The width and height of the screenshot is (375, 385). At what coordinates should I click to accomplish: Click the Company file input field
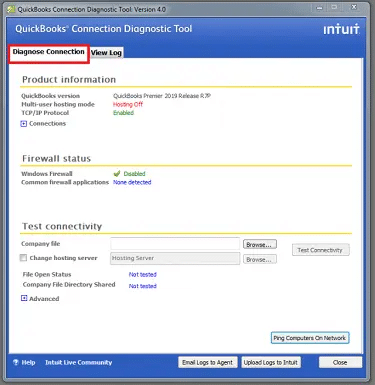coord(175,244)
